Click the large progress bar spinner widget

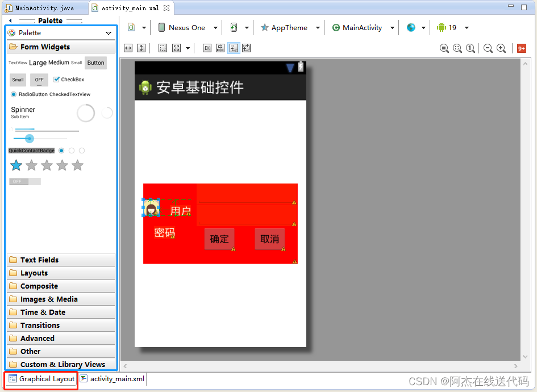86,113
